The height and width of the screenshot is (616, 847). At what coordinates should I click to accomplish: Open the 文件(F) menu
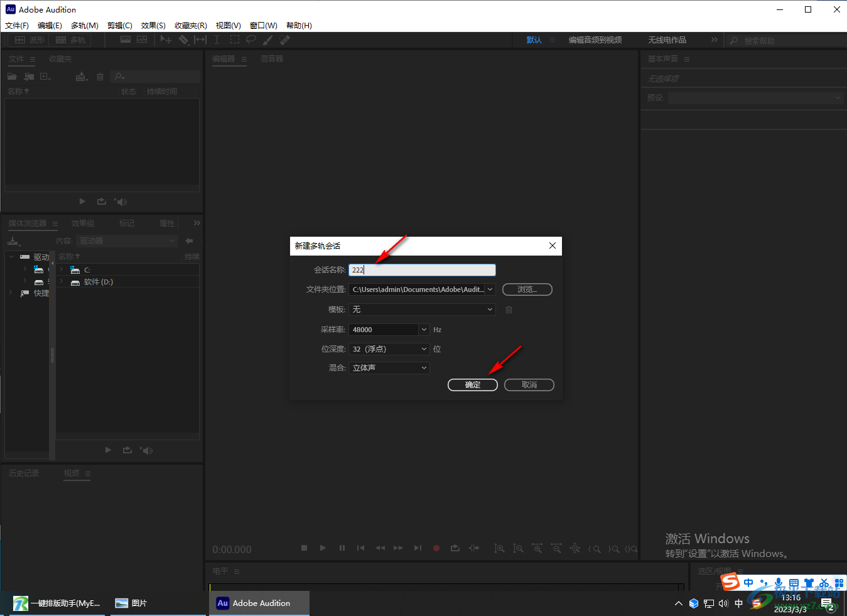coord(17,26)
